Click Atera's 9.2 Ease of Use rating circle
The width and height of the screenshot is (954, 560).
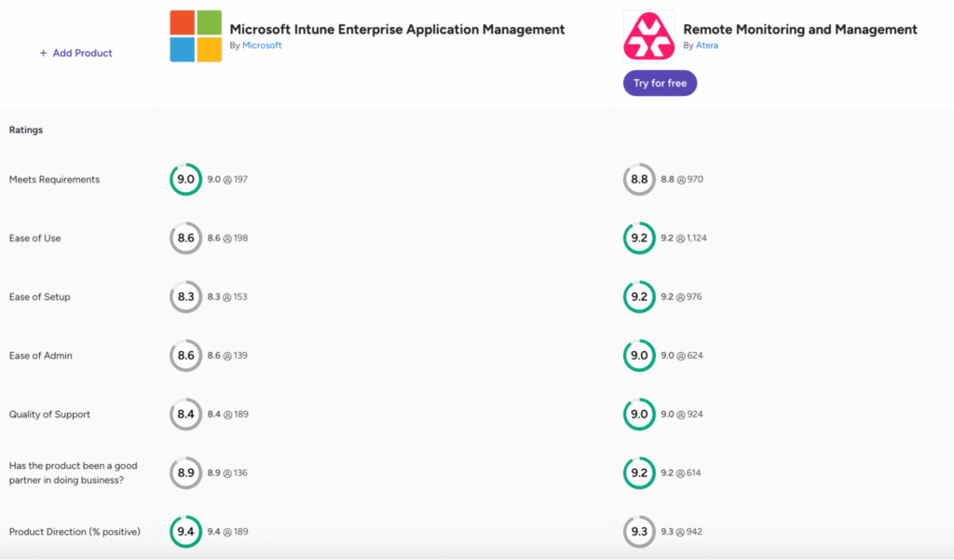point(639,238)
